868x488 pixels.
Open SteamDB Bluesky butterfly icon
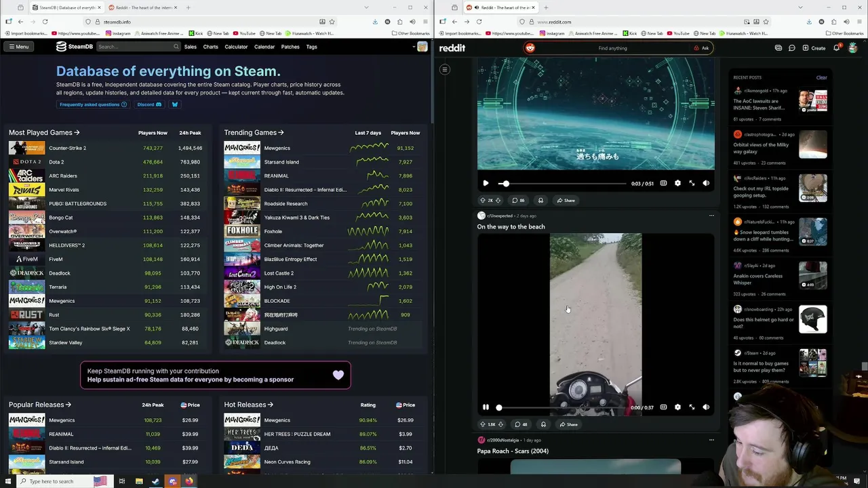[175, 104]
